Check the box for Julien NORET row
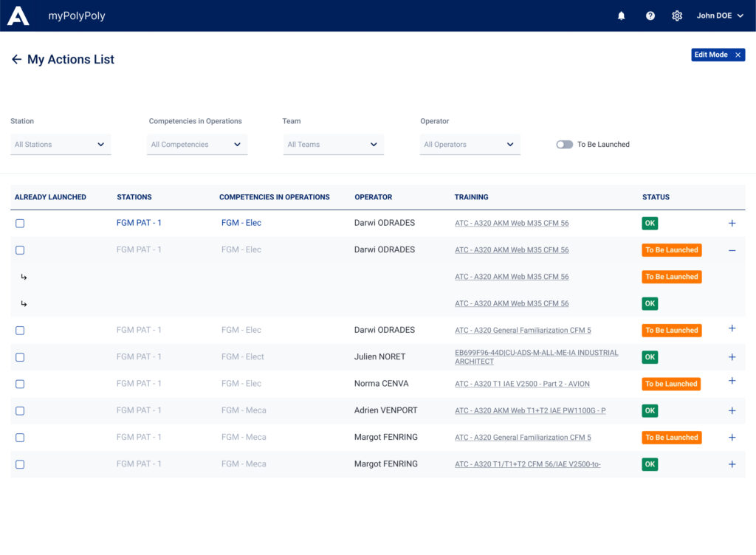 tap(20, 357)
